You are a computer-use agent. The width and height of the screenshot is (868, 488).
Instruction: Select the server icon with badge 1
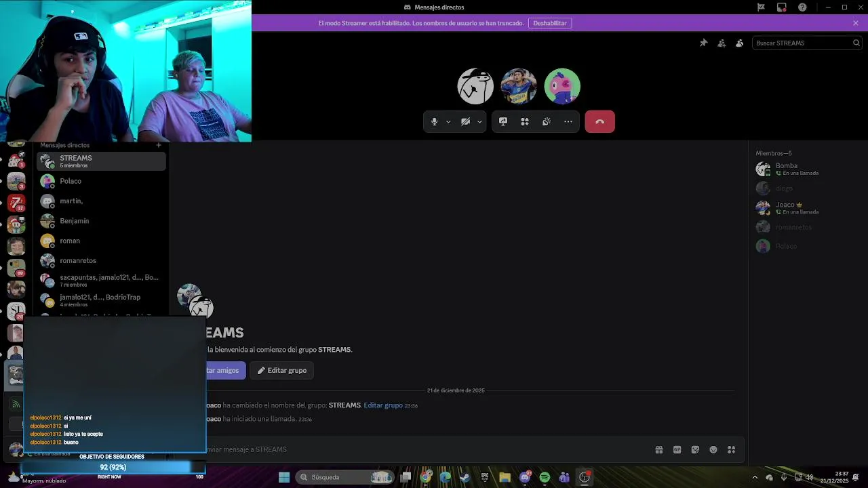pos(16,160)
